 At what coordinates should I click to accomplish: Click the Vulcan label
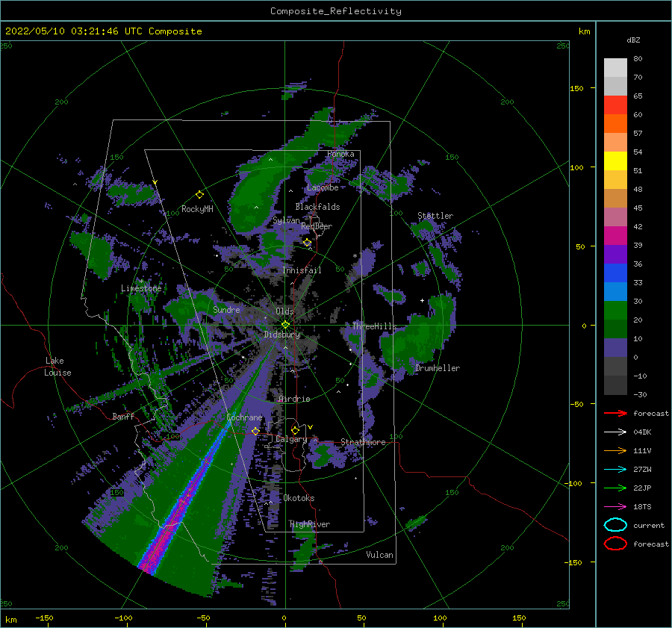tap(379, 555)
